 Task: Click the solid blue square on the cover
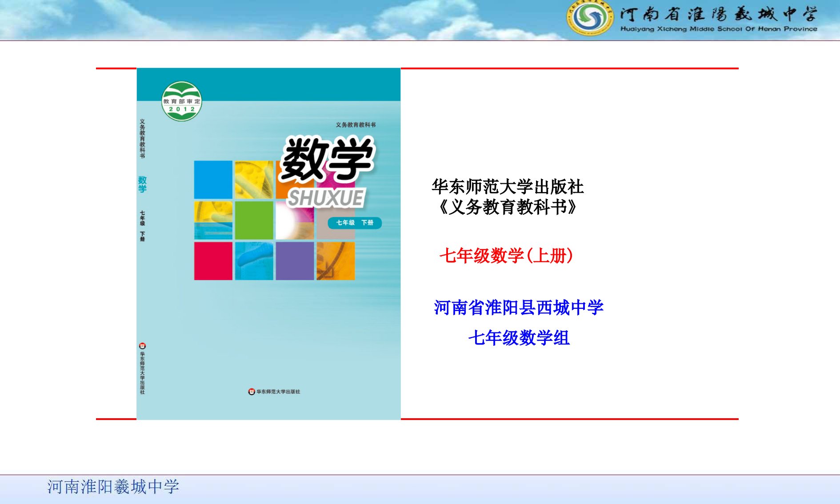[213, 180]
